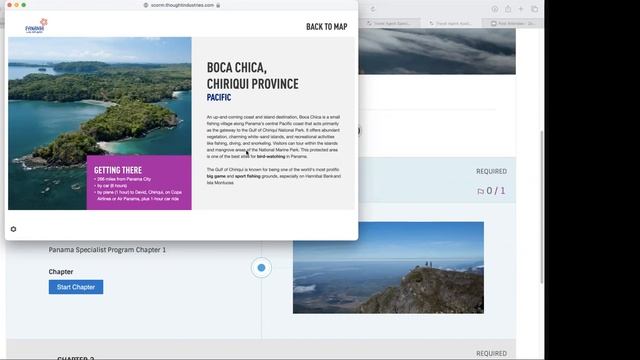Switch to the second Travel Agent tab
Image resolution: width=640 pixels, height=360 pixels.
451,23
